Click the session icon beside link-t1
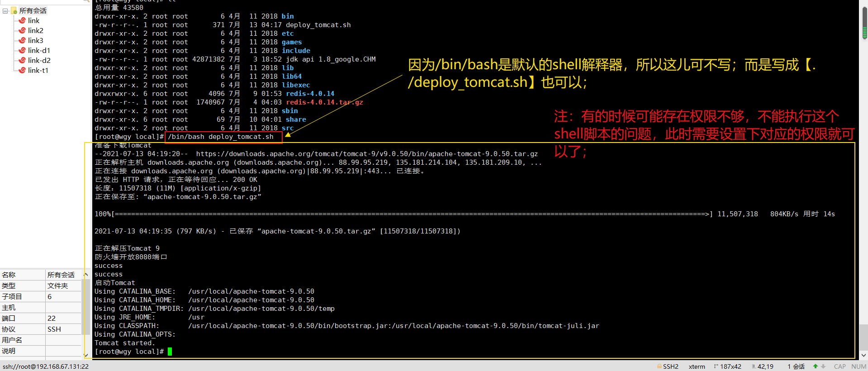This screenshot has width=868, height=371. click(x=22, y=70)
